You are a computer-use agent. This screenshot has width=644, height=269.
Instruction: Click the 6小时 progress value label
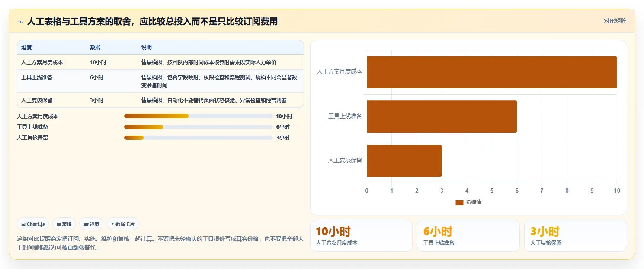point(283,127)
